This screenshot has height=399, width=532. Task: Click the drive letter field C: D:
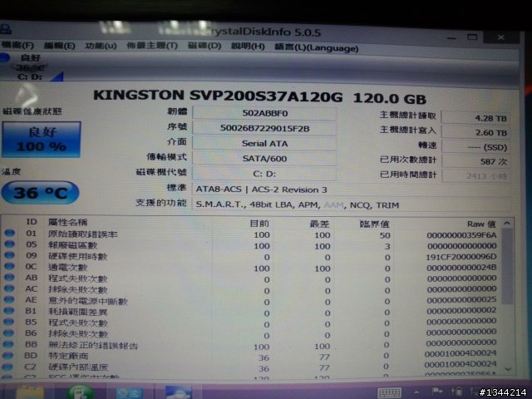pyautogui.click(x=264, y=174)
